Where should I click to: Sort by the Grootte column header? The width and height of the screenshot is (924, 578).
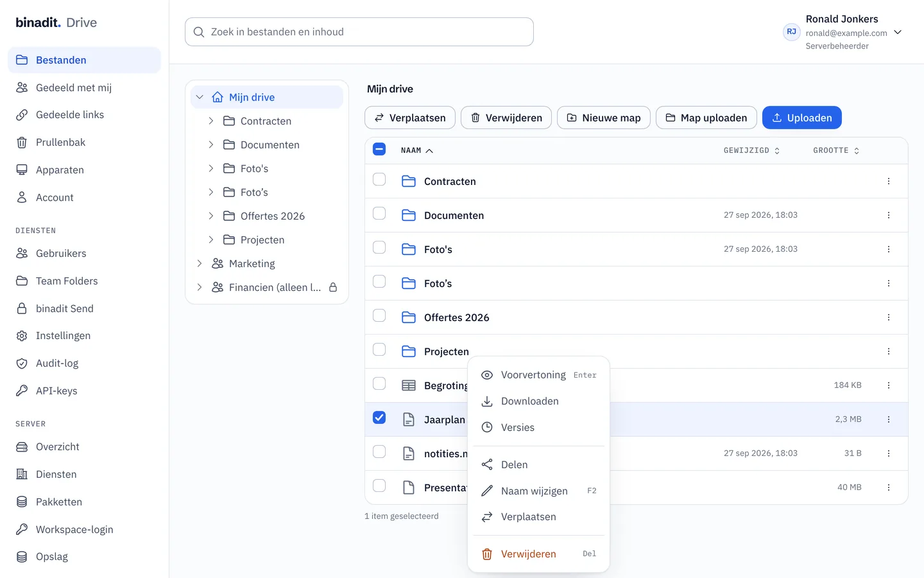tap(836, 150)
